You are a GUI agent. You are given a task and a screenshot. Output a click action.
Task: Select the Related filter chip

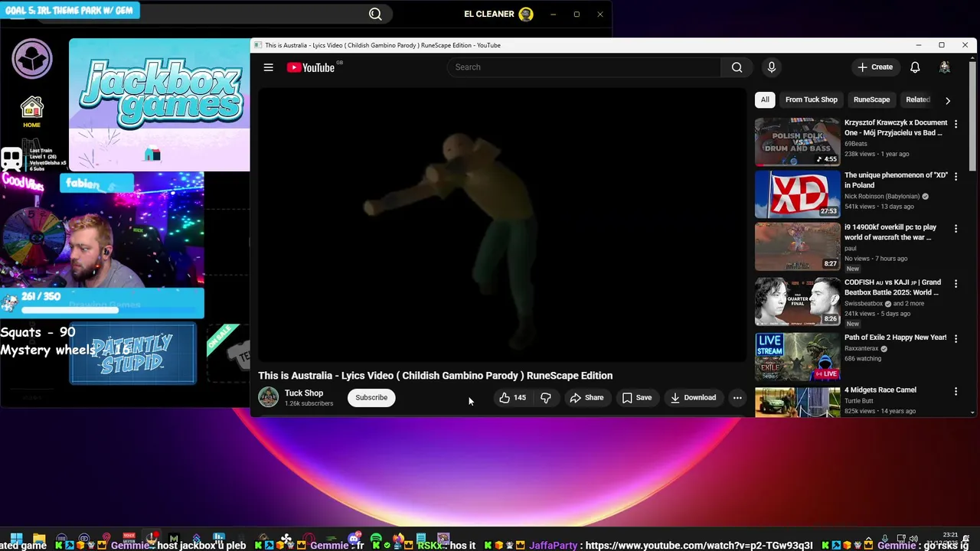(917, 99)
